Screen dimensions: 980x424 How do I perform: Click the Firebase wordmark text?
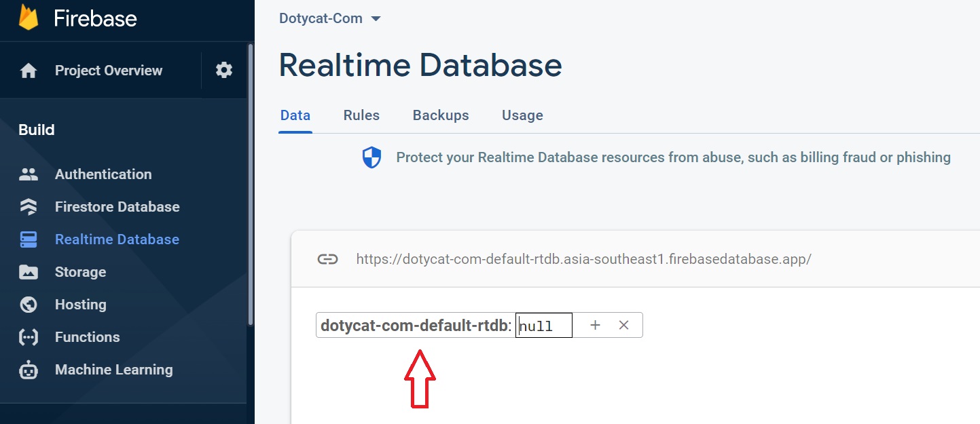(x=96, y=18)
